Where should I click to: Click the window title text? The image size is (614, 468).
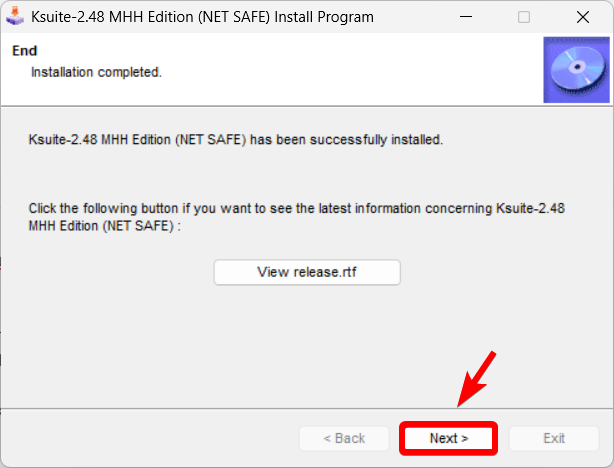202,17
